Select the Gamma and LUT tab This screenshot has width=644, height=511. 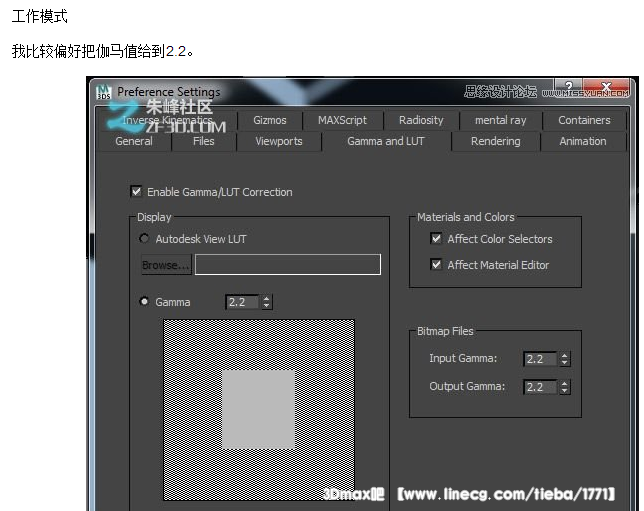[386, 141]
